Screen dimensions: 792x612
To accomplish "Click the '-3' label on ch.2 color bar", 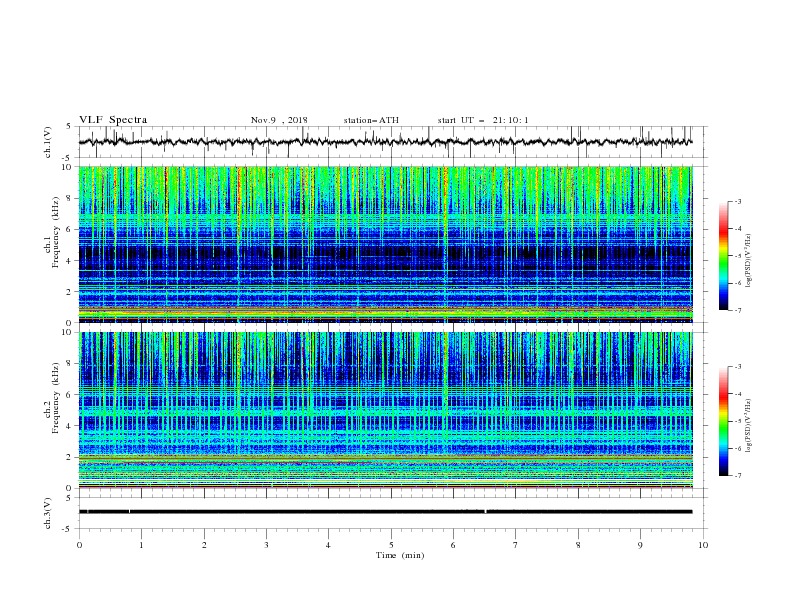I will click(737, 367).
